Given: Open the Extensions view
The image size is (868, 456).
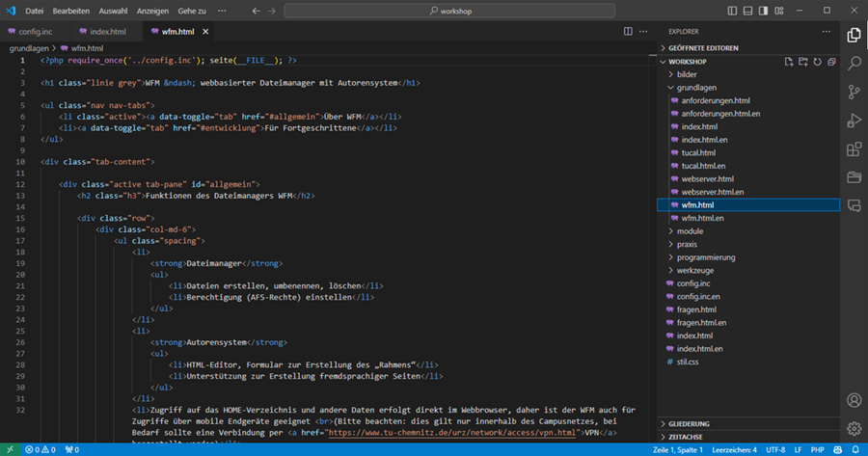Looking at the screenshot, I should click(854, 149).
